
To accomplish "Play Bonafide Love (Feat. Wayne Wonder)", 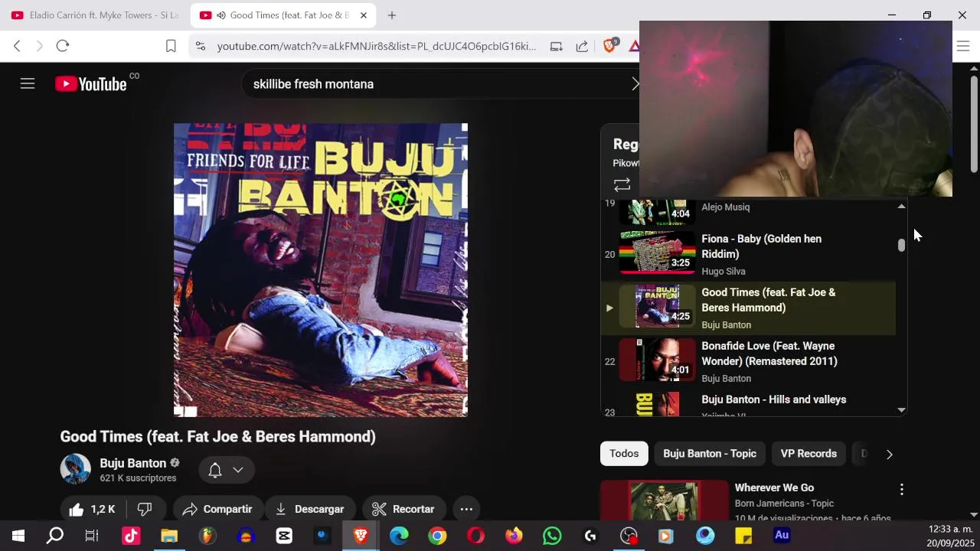I will coord(769,354).
